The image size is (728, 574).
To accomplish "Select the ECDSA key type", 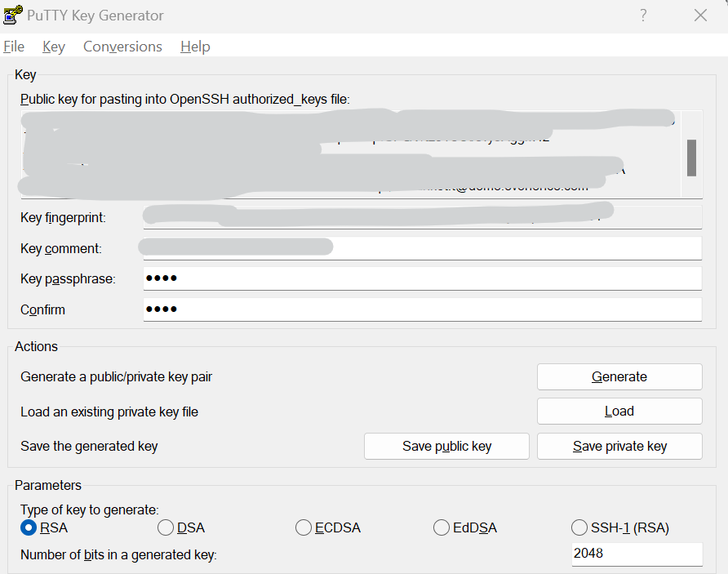I will (x=303, y=527).
